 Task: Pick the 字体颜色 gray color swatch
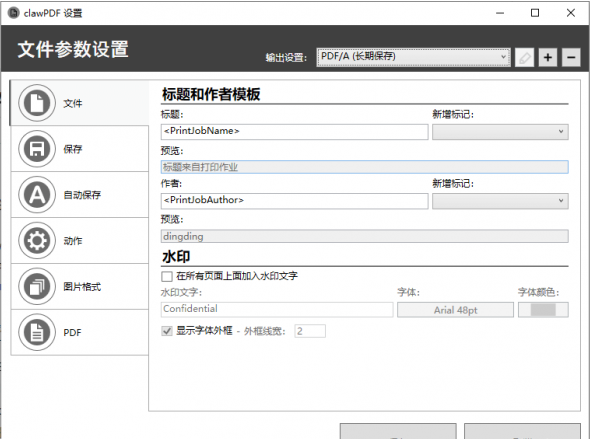(543, 310)
